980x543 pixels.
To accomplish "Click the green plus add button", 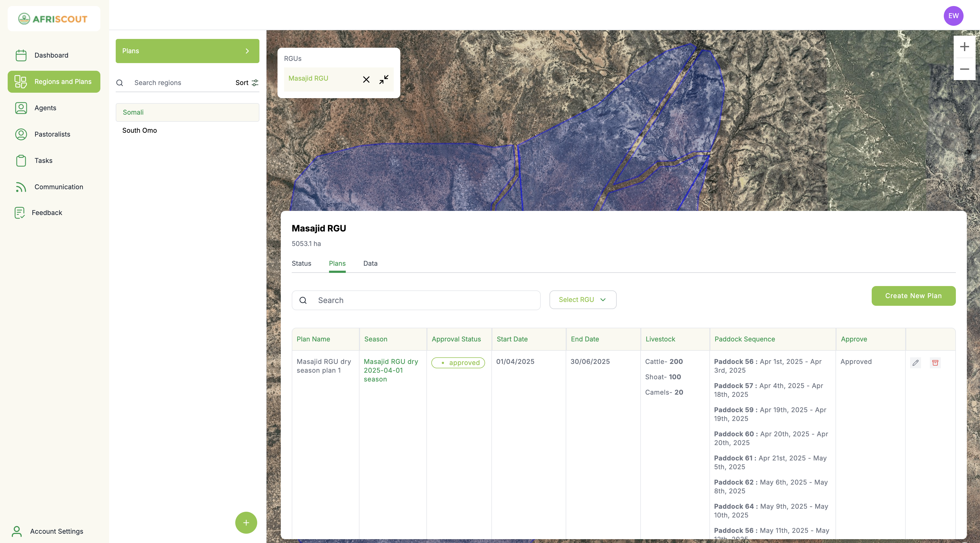I will pos(246,522).
